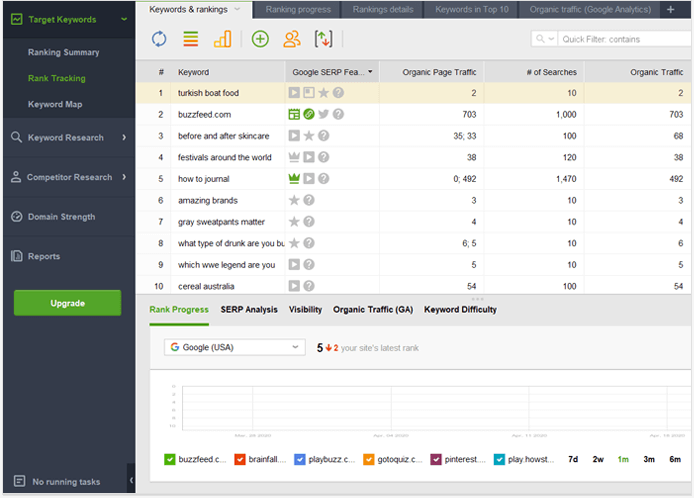Click the Keyword Research magnifier icon

(16, 137)
